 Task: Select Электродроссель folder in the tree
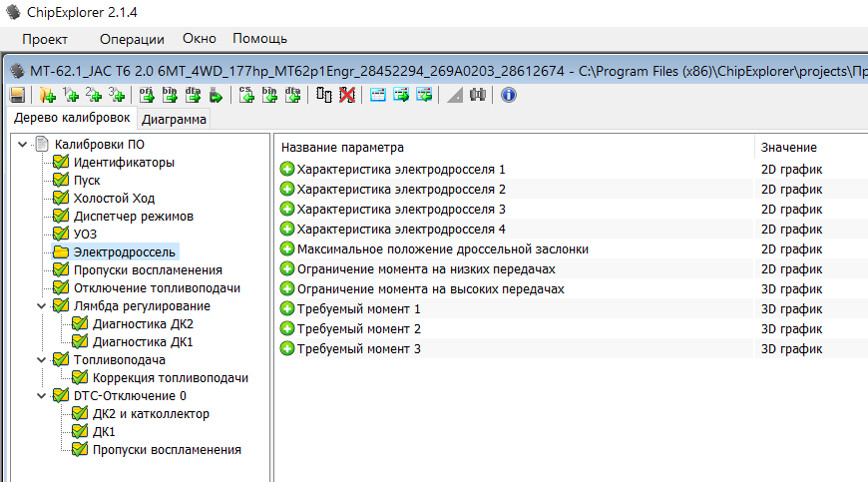coord(117,252)
